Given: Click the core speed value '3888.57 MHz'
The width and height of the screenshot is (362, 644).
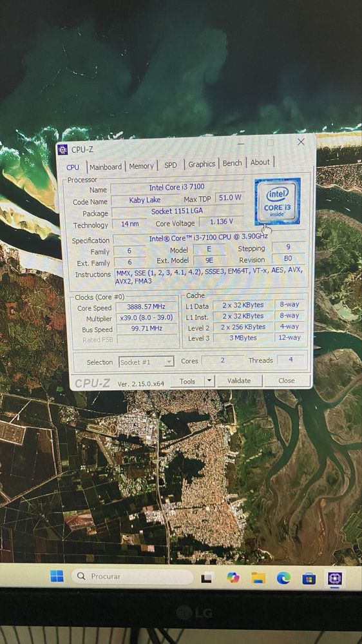Looking at the screenshot, I should coord(146,307).
